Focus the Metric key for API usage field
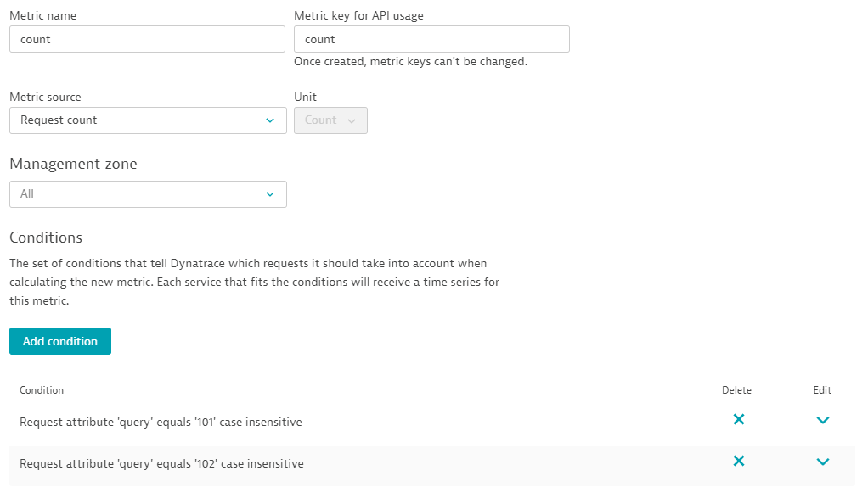 [431, 39]
